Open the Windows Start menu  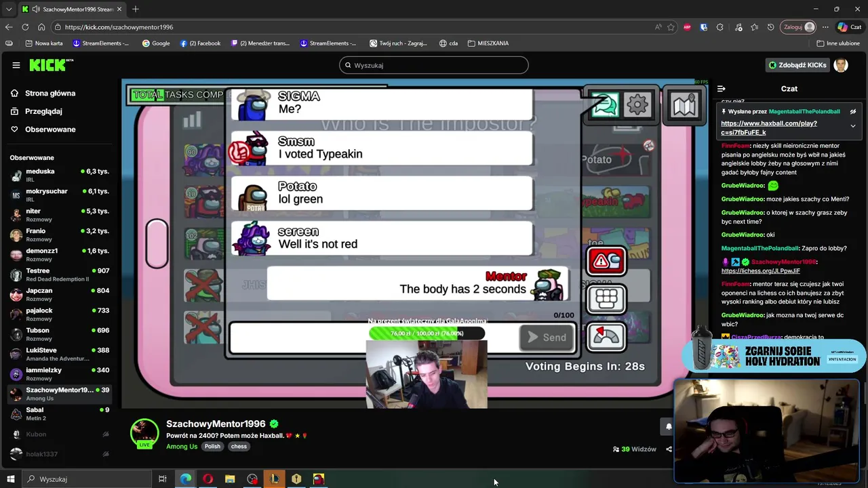coord(10,479)
